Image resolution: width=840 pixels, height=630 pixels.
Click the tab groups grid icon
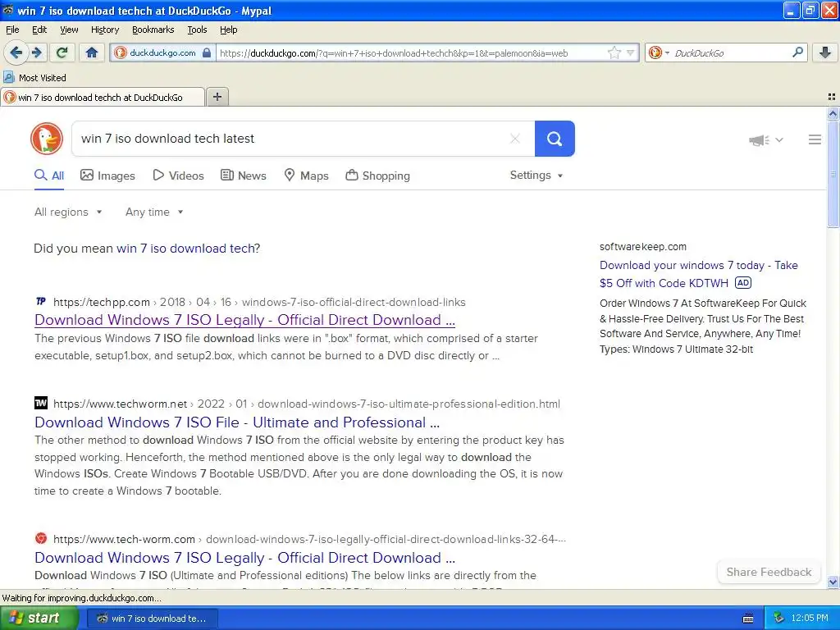(832, 97)
